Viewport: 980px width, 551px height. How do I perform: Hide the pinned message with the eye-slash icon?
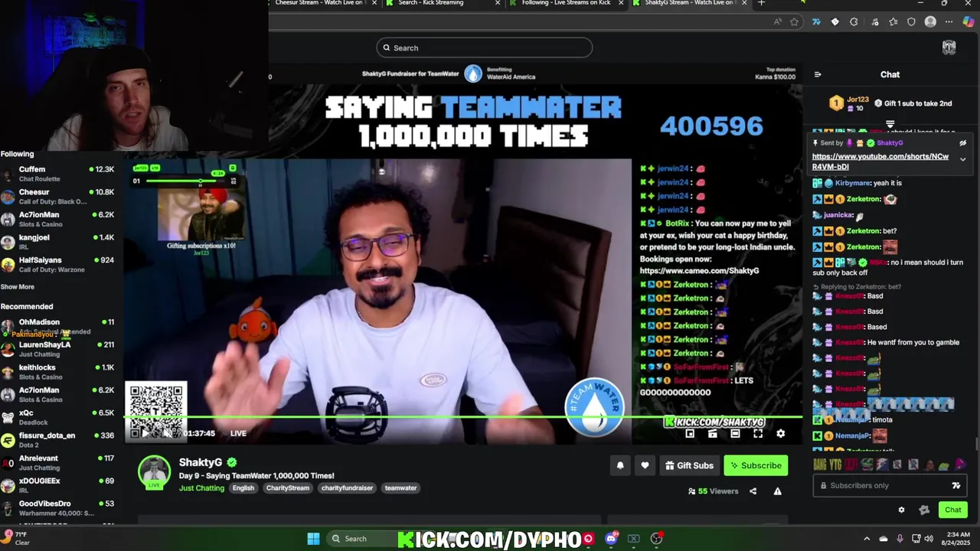pyautogui.click(x=962, y=143)
